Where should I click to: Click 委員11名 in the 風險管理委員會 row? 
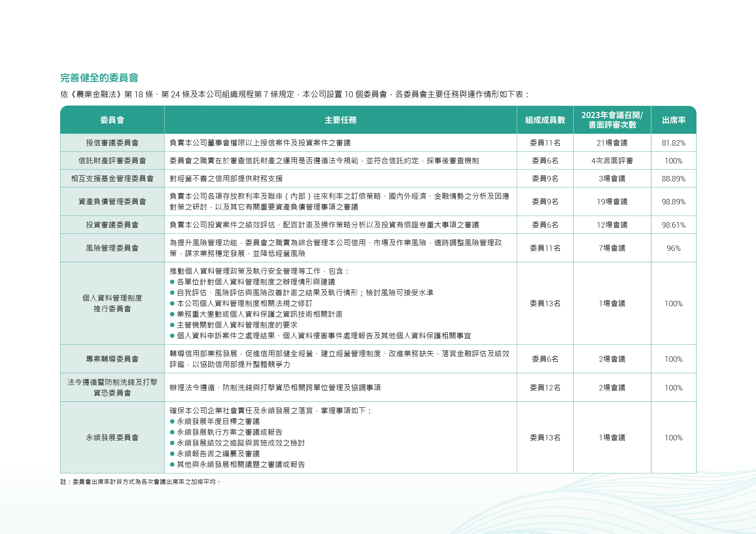click(545, 248)
